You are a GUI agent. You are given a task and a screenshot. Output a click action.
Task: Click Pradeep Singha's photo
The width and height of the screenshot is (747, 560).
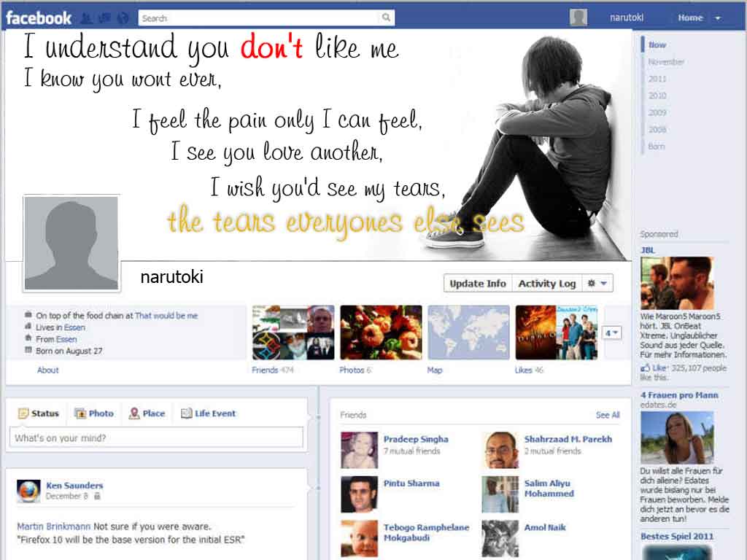[359, 450]
